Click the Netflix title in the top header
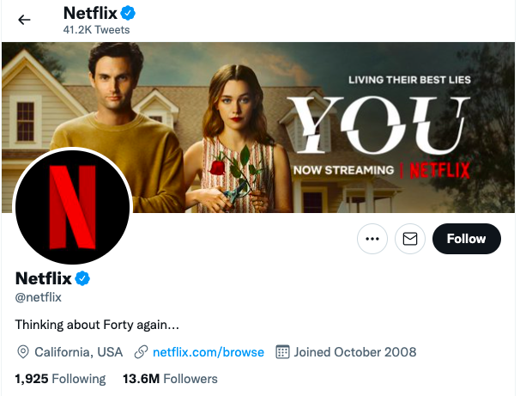This screenshot has height=396, width=532. pyautogui.click(x=91, y=14)
